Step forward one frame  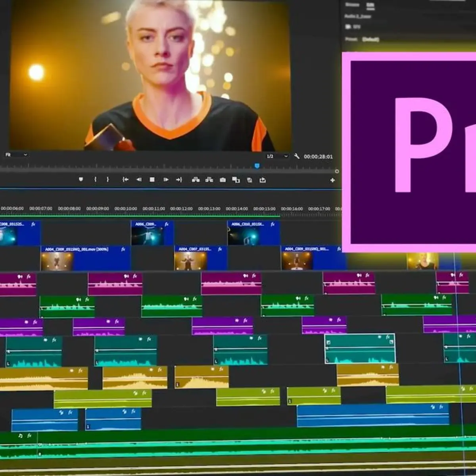tap(166, 180)
